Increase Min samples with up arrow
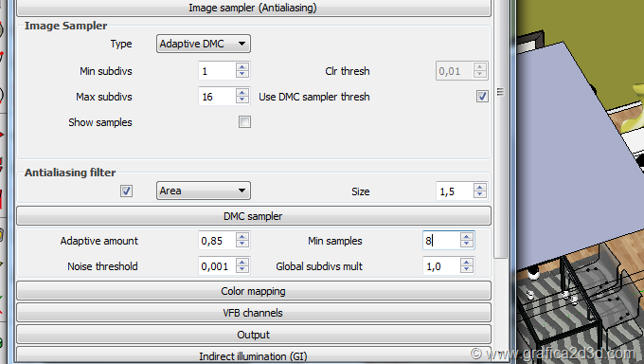The height and width of the screenshot is (364, 644). pos(467,236)
